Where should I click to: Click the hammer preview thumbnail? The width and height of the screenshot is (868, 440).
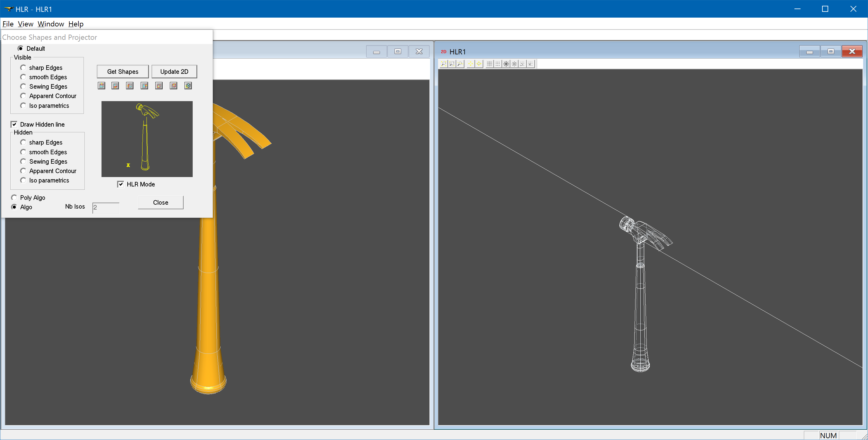point(147,139)
